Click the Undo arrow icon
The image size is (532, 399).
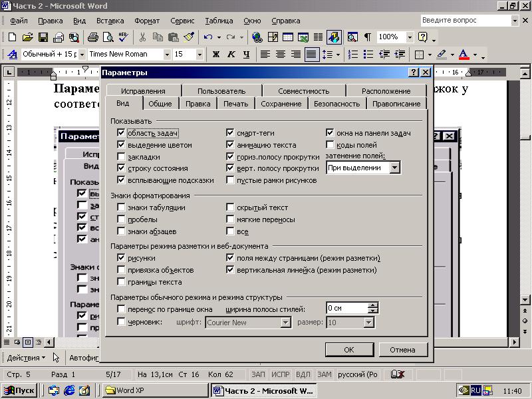click(x=208, y=37)
